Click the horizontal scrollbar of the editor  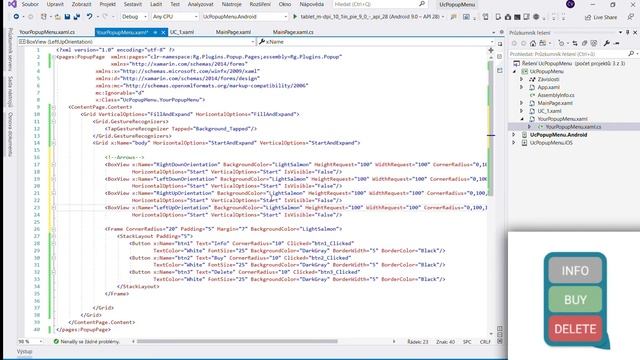point(237,341)
